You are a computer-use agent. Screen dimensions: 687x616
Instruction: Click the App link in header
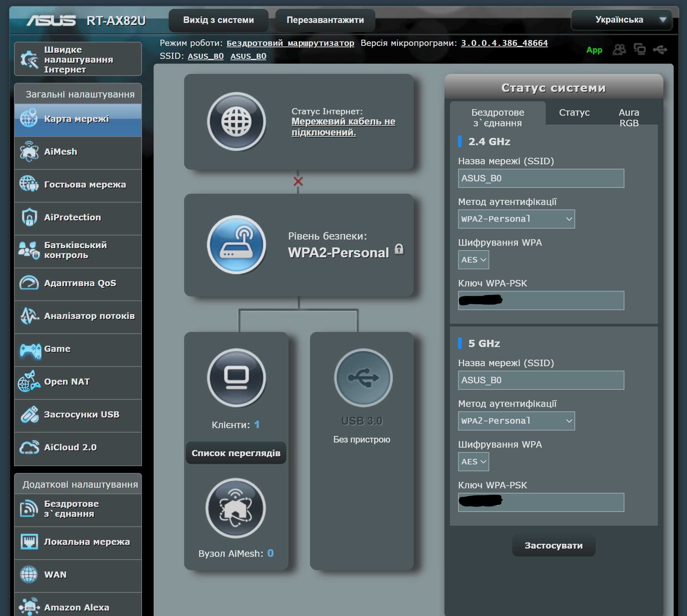[x=594, y=50]
